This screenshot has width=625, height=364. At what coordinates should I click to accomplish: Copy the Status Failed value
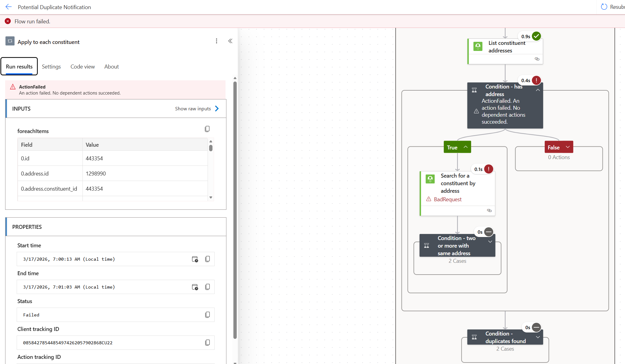click(x=208, y=315)
